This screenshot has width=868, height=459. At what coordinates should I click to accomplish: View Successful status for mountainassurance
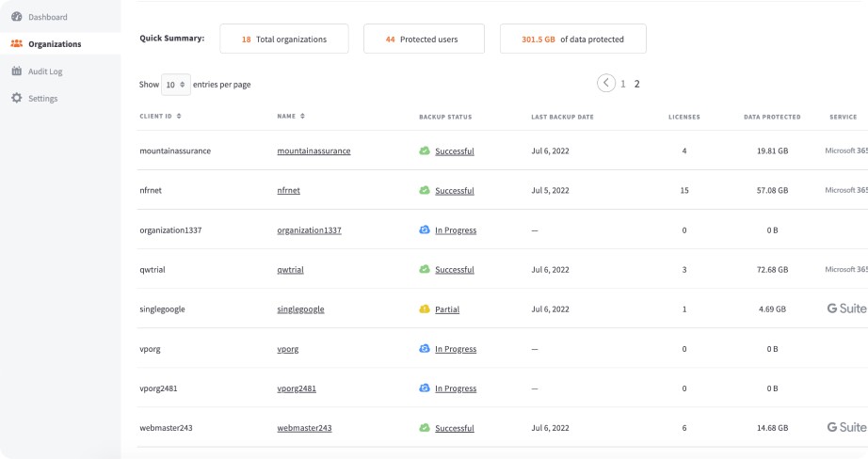click(x=455, y=151)
